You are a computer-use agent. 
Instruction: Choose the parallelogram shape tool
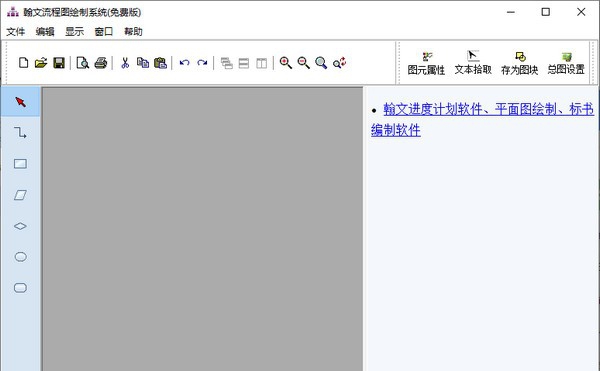[x=20, y=195]
